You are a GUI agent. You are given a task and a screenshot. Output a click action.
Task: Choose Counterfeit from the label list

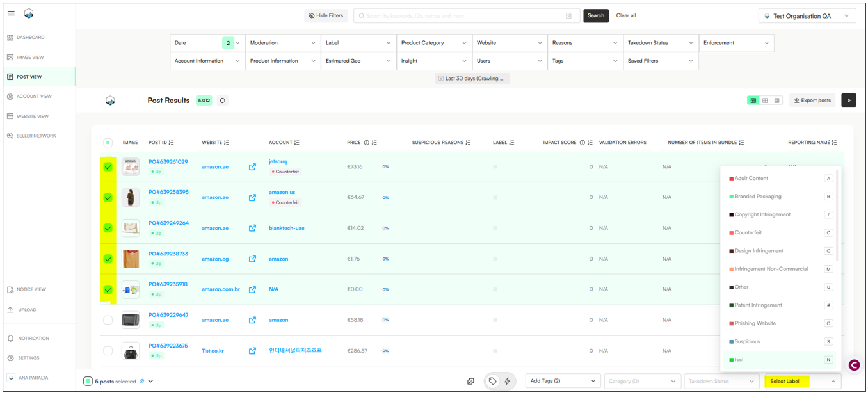point(748,233)
